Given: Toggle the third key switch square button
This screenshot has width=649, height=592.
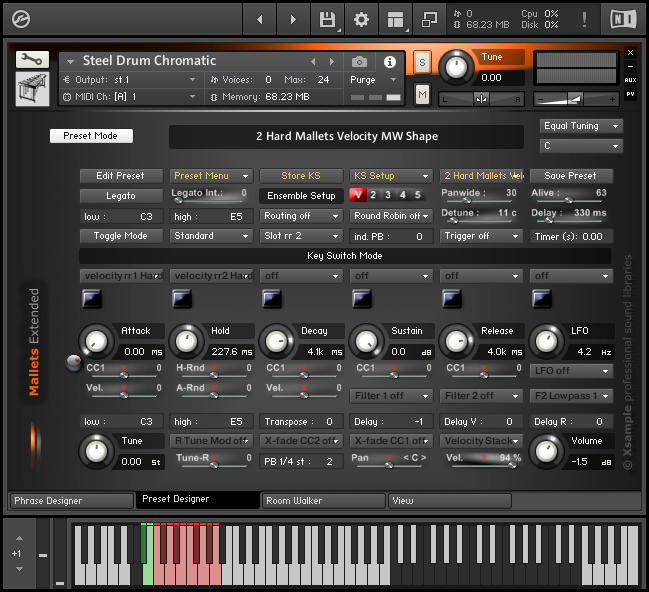Looking at the screenshot, I should (x=272, y=298).
